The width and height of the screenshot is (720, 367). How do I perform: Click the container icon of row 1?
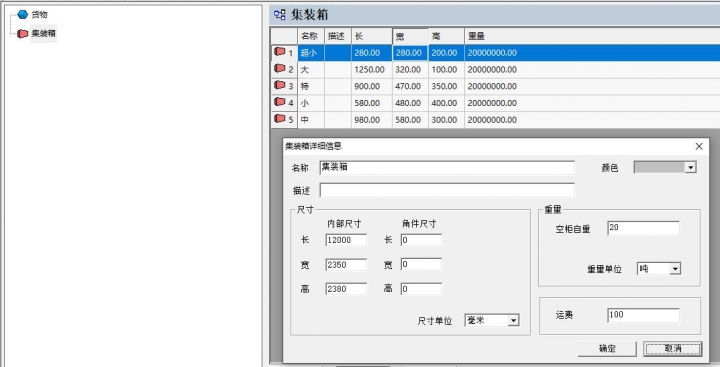click(280, 52)
